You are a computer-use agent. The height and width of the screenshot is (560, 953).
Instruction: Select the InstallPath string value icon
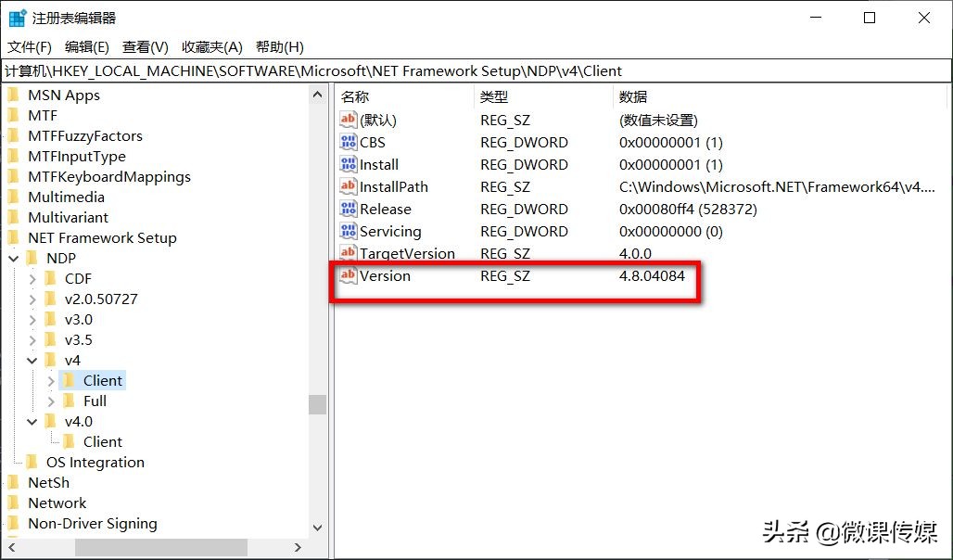click(x=347, y=186)
